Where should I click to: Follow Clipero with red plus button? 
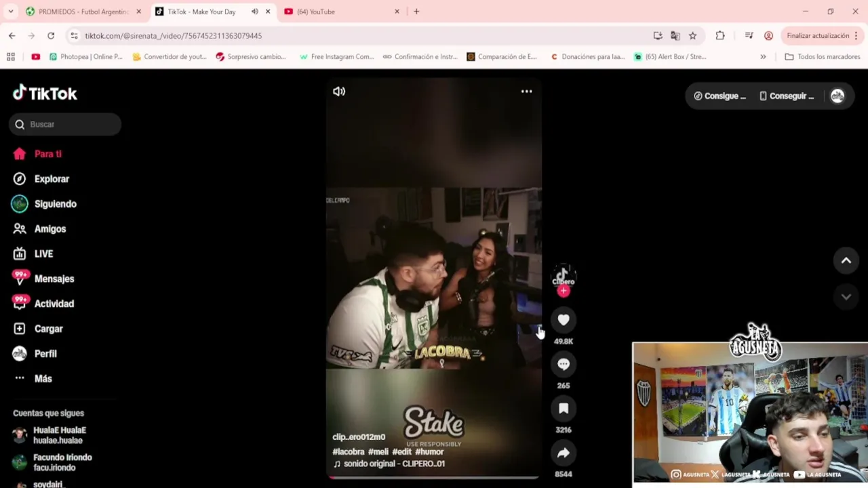tap(564, 291)
